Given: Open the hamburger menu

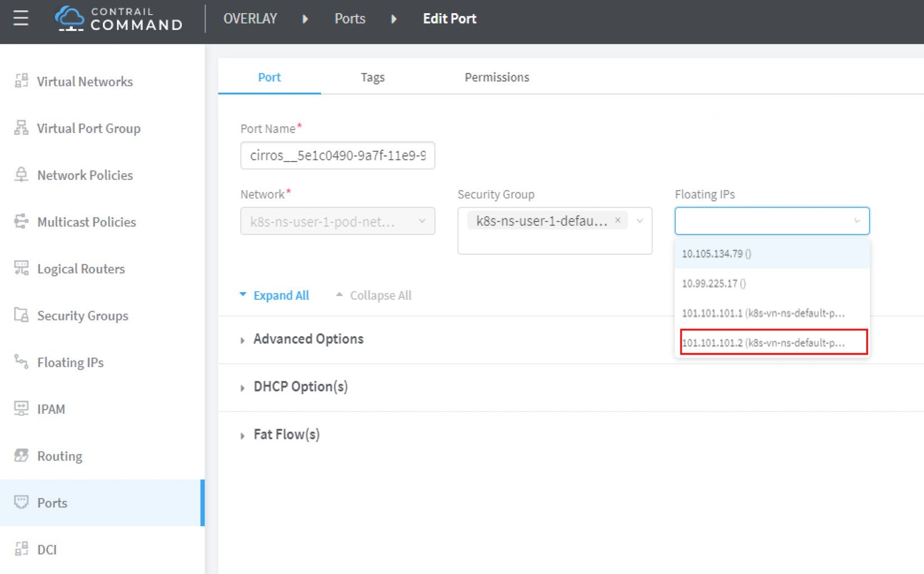Looking at the screenshot, I should coord(21,18).
